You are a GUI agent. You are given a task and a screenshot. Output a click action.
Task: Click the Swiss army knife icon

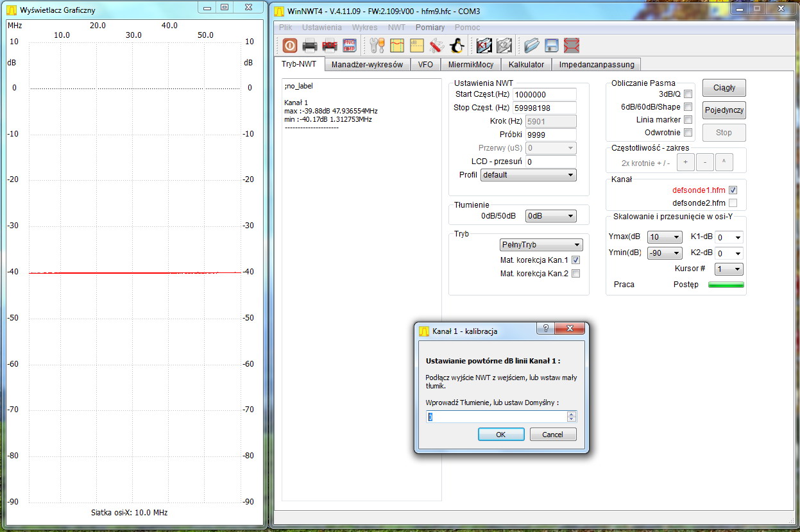point(437,46)
